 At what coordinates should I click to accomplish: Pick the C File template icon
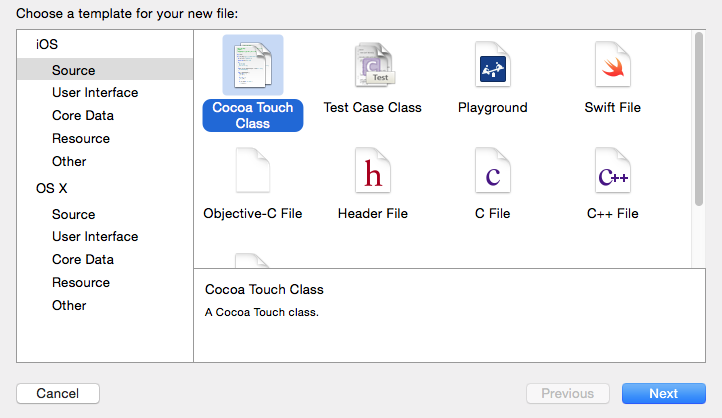pos(492,172)
